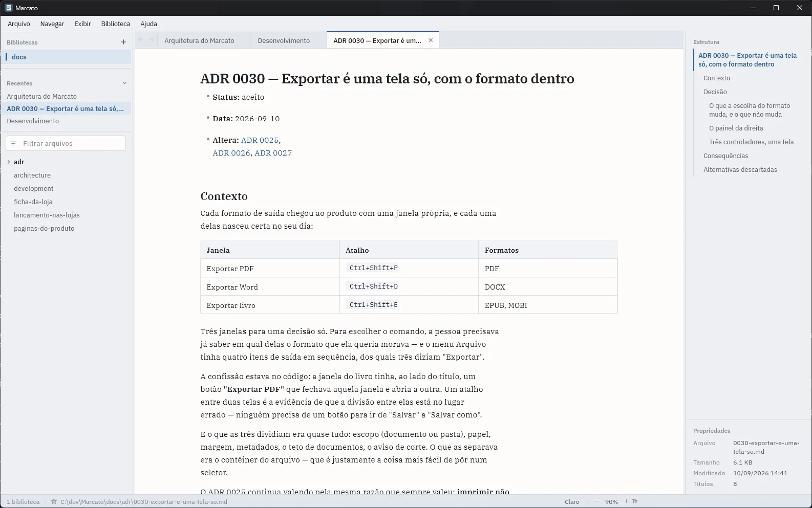
Task: Select the top ADR 0030 outline heading
Action: tap(747, 60)
